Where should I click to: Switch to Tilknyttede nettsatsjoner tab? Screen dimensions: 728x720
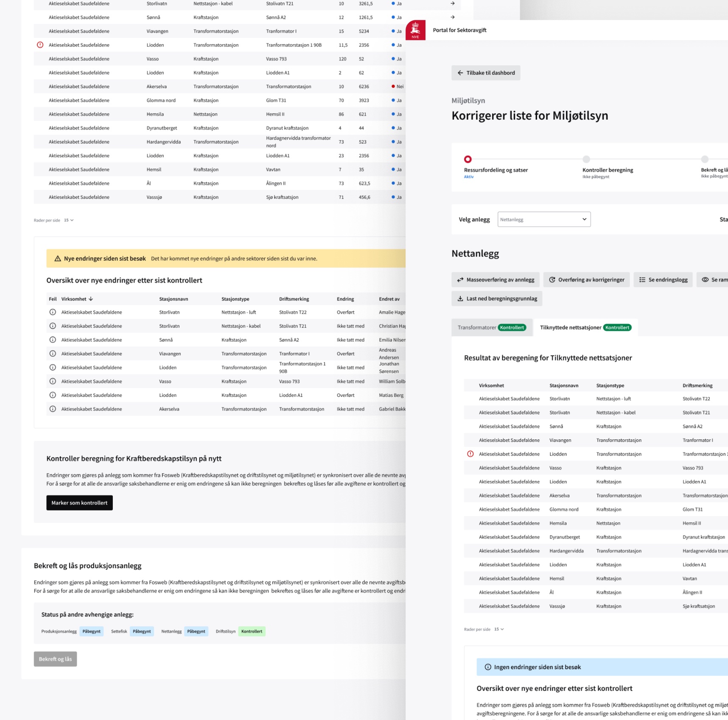click(585, 327)
